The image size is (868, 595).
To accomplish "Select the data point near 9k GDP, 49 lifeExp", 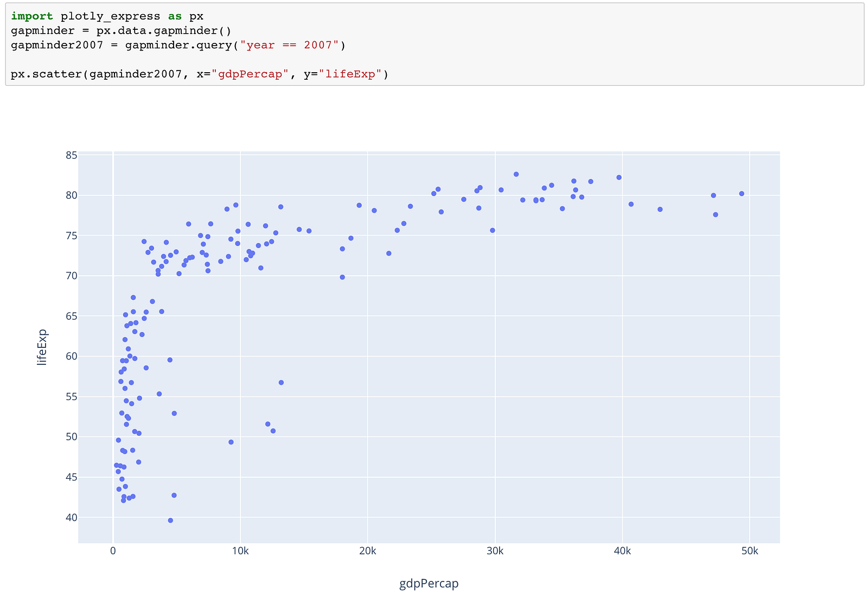I will (x=231, y=442).
